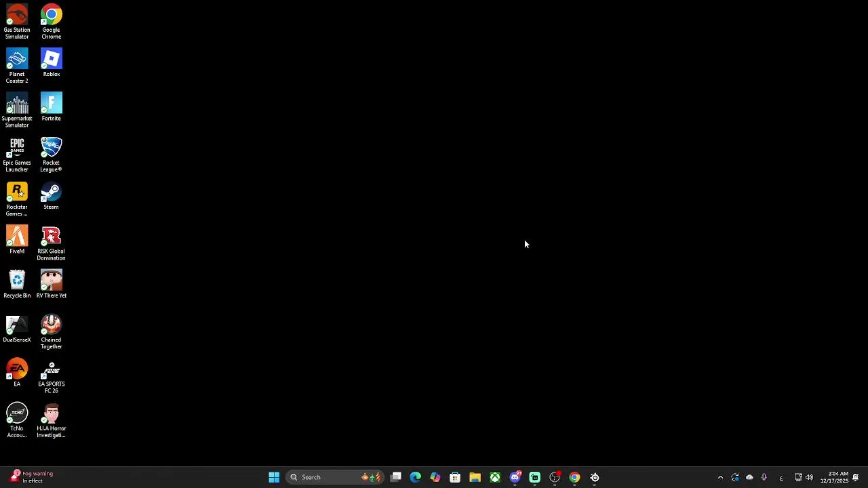This screenshot has width=868, height=488.
Task: Open SteelSeries app from the taskbar
Action: [595, 477]
